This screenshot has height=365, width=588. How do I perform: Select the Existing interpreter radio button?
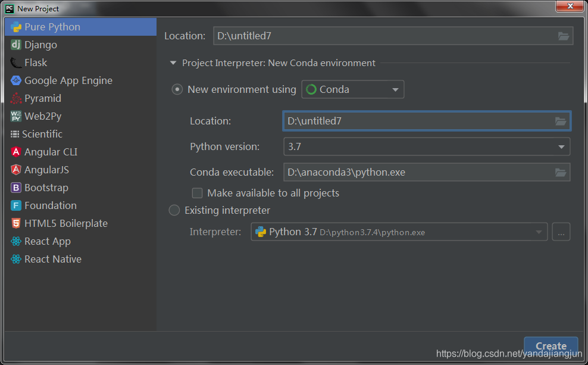pos(174,210)
